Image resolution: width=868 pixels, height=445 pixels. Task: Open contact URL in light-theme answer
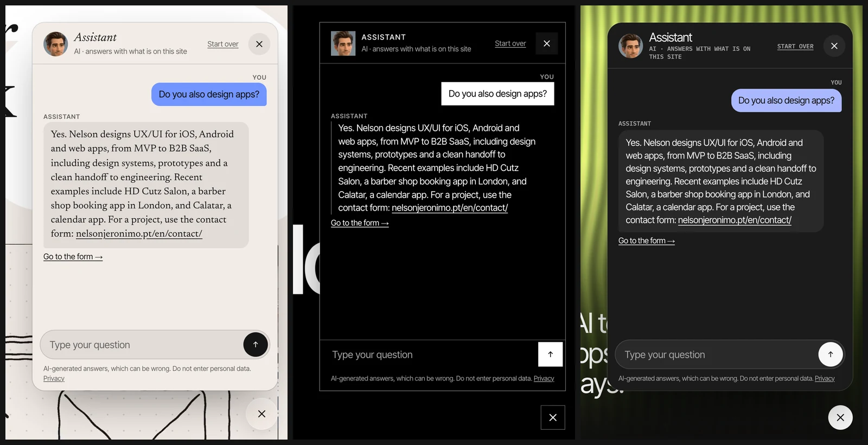point(139,234)
